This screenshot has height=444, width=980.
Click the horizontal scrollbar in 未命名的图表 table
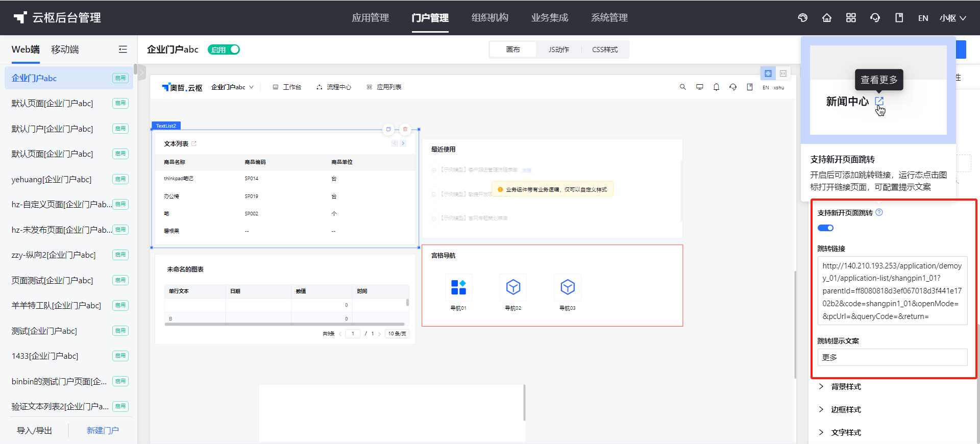tap(285, 324)
